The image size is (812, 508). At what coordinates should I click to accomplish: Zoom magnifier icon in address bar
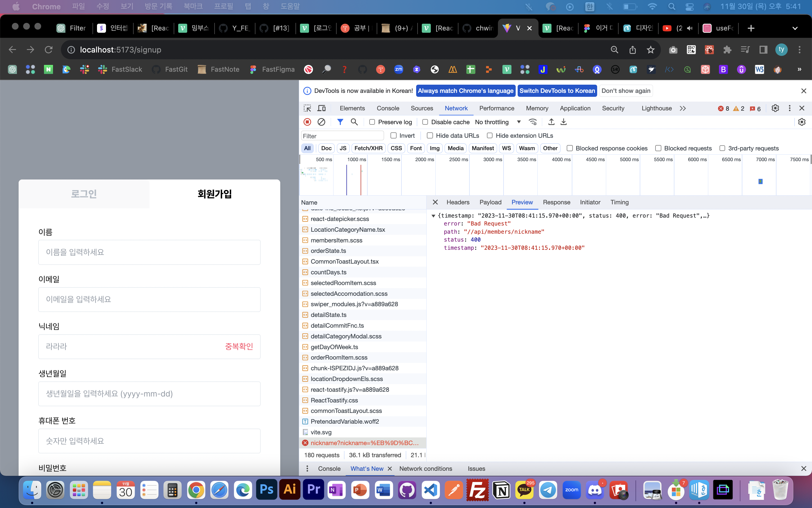614,50
